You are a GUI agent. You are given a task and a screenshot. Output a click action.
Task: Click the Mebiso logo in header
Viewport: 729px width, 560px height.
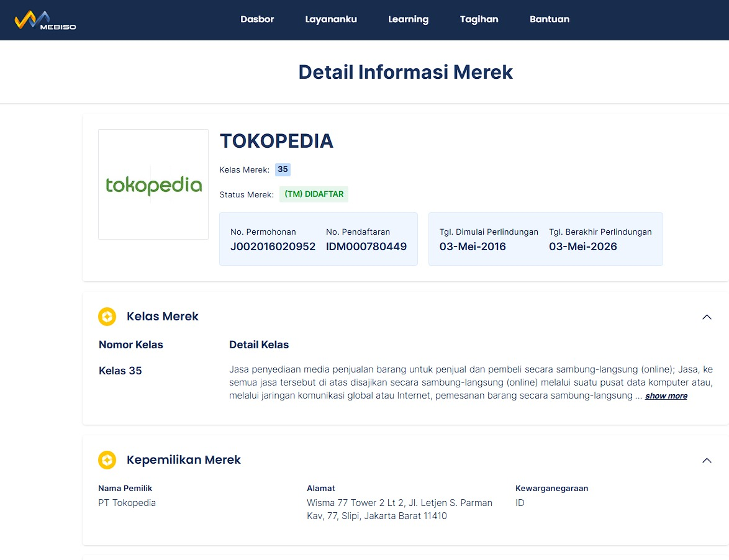tap(45, 20)
